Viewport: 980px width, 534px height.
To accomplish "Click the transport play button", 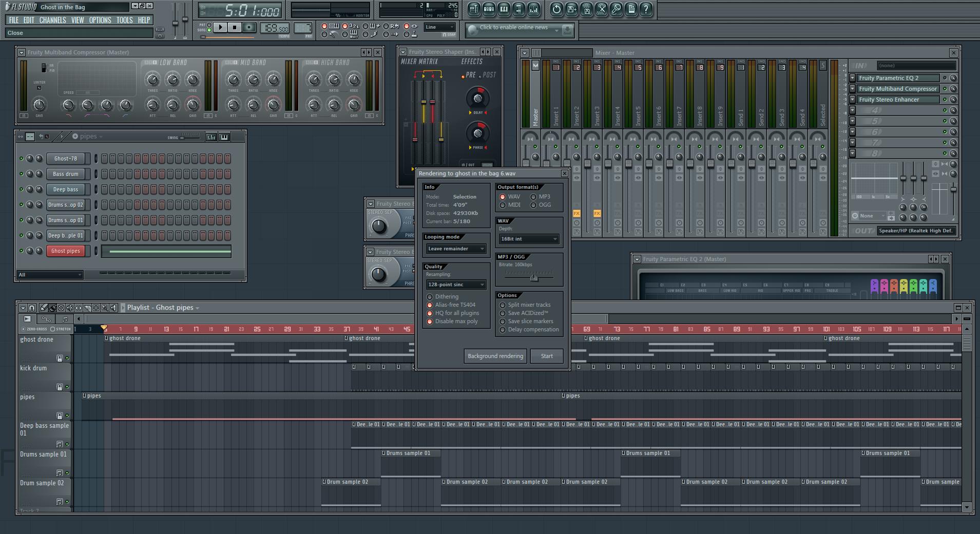I will tap(220, 27).
